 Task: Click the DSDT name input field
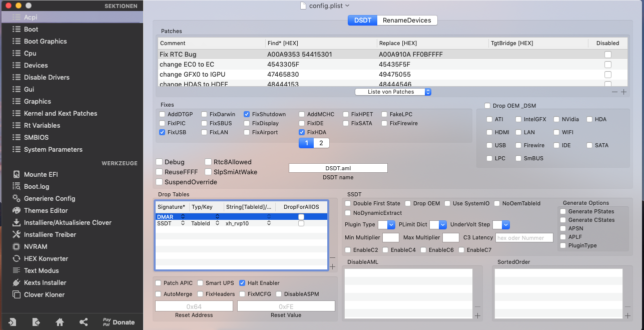(x=338, y=168)
